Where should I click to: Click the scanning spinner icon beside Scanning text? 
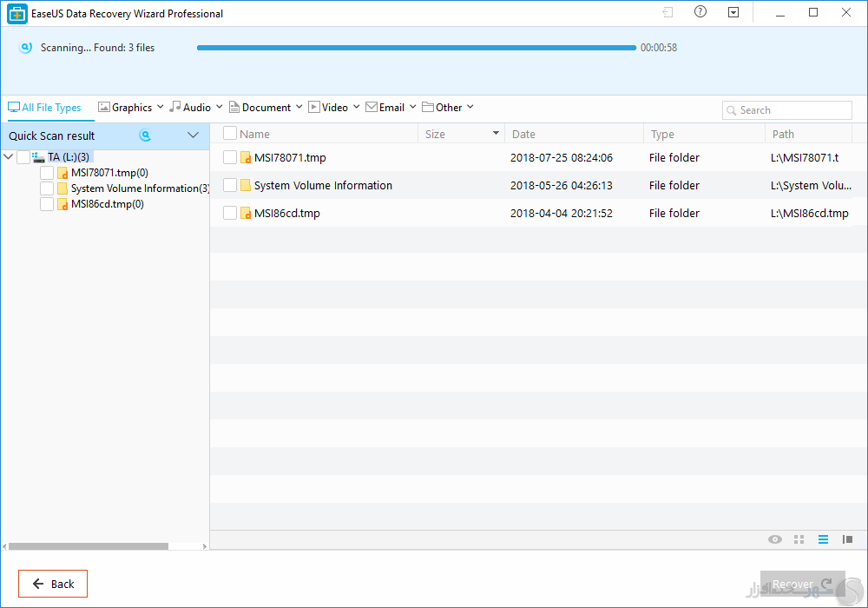[x=25, y=48]
